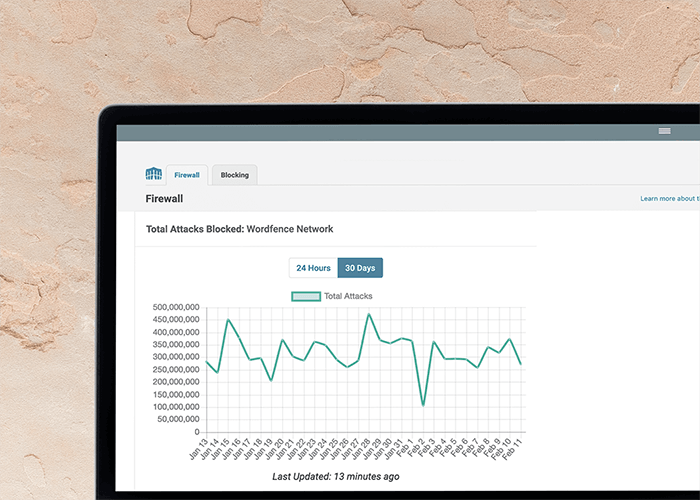Switch to the Firewall tab
The image size is (700, 500).
[187, 175]
